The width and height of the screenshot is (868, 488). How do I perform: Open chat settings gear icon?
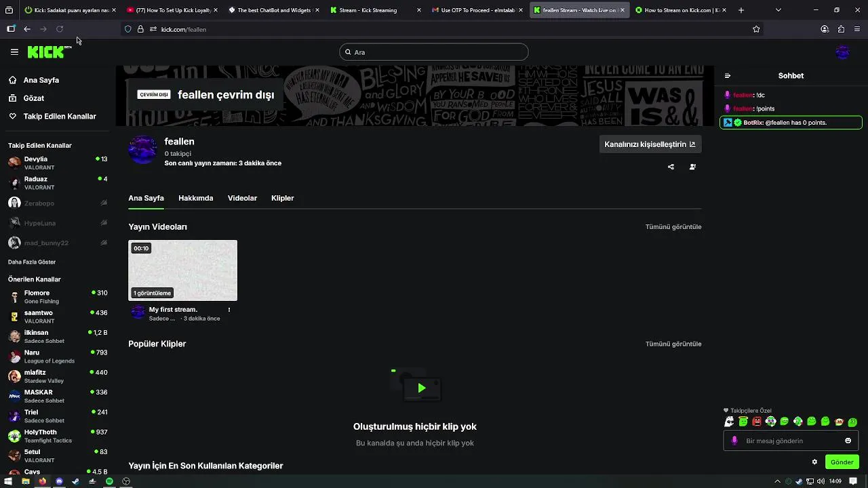[814, 462]
